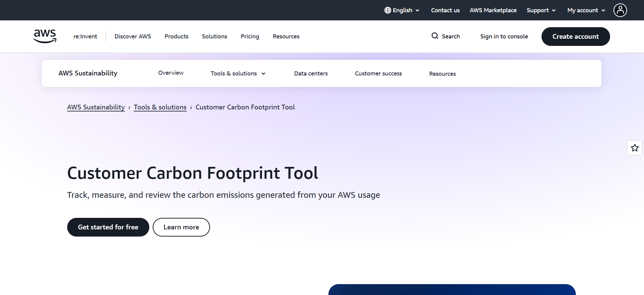Expand Tools & solutions submenu chevron
Image resolution: width=644 pixels, height=295 pixels.
(263, 74)
